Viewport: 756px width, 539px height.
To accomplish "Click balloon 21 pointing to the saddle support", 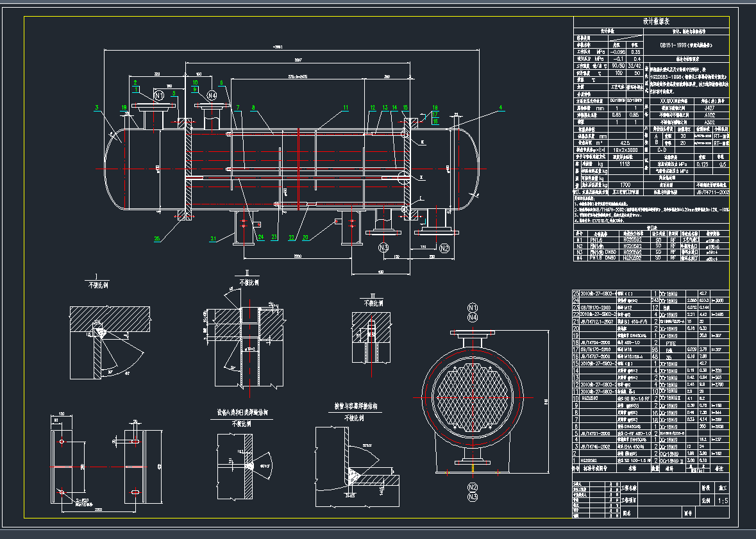I will pos(214,238).
